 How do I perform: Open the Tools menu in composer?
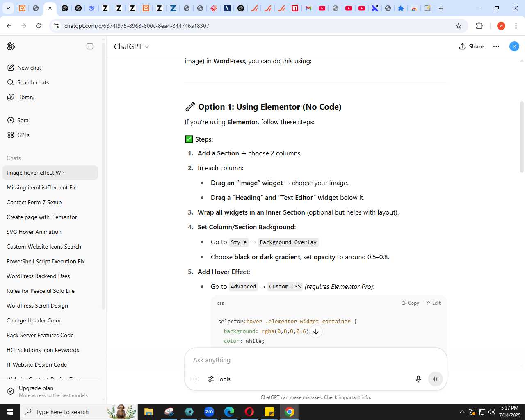tap(219, 379)
